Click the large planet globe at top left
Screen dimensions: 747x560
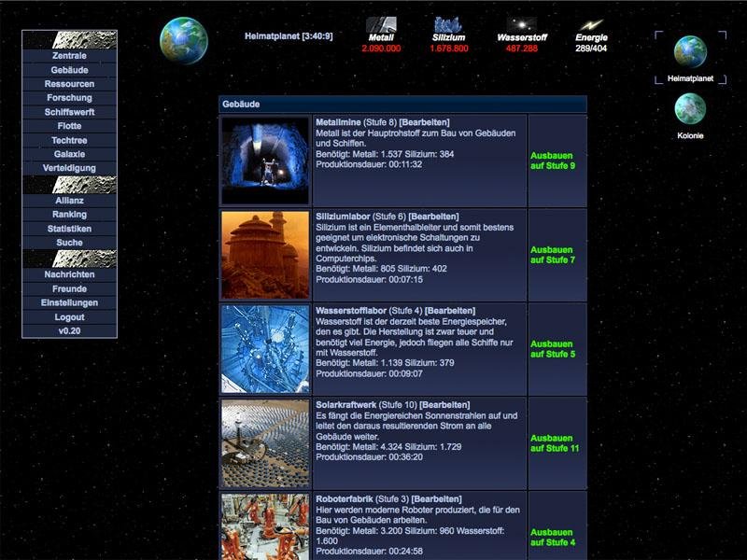[x=186, y=35]
